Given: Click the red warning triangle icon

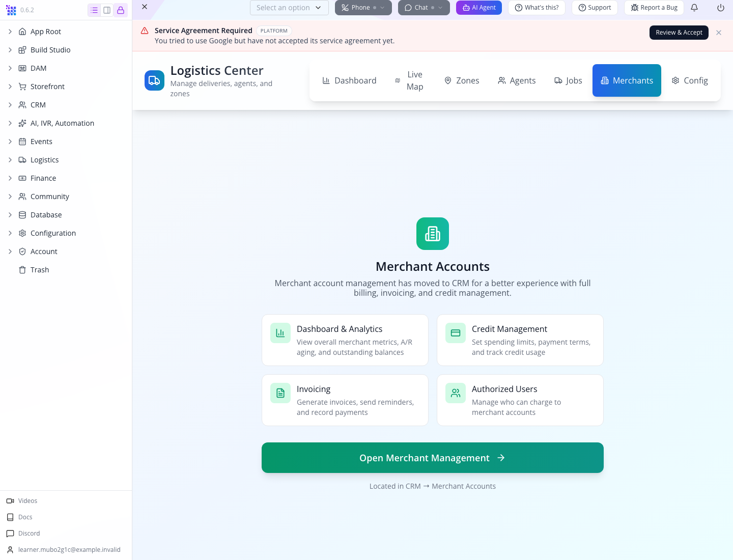Looking at the screenshot, I should tap(145, 31).
